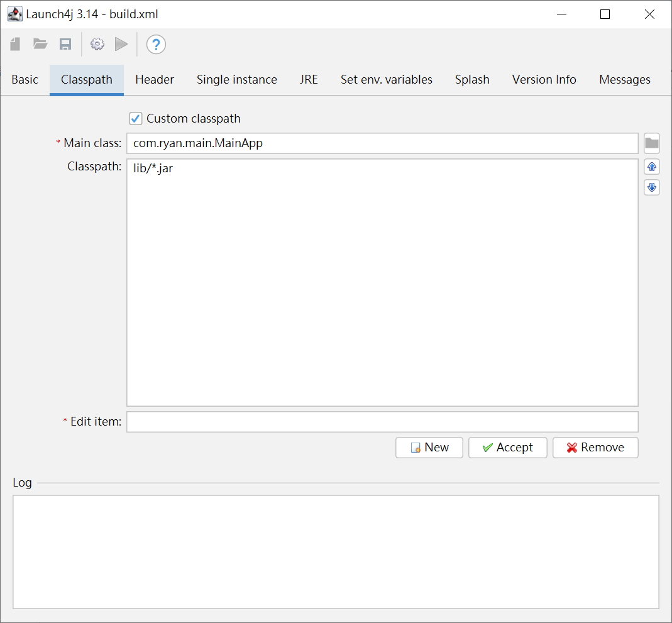672x623 pixels.
Task: Open the JRE tab
Action: [309, 80]
